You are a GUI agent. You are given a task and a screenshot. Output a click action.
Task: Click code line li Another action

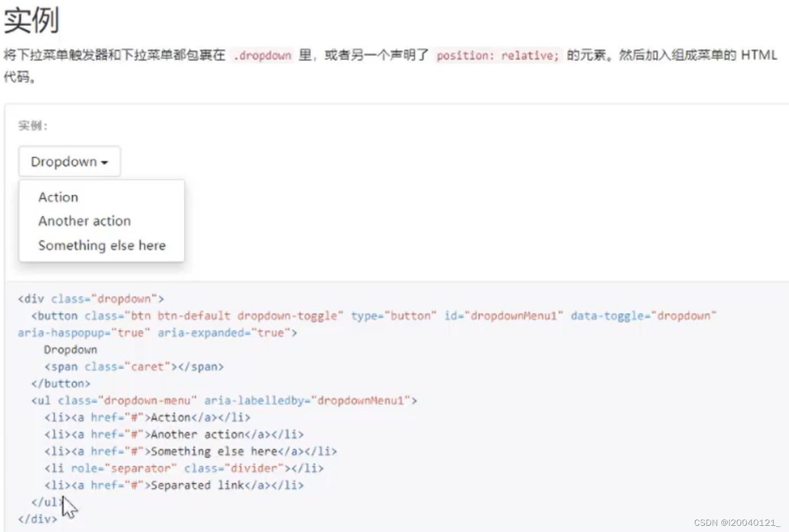pos(174,434)
